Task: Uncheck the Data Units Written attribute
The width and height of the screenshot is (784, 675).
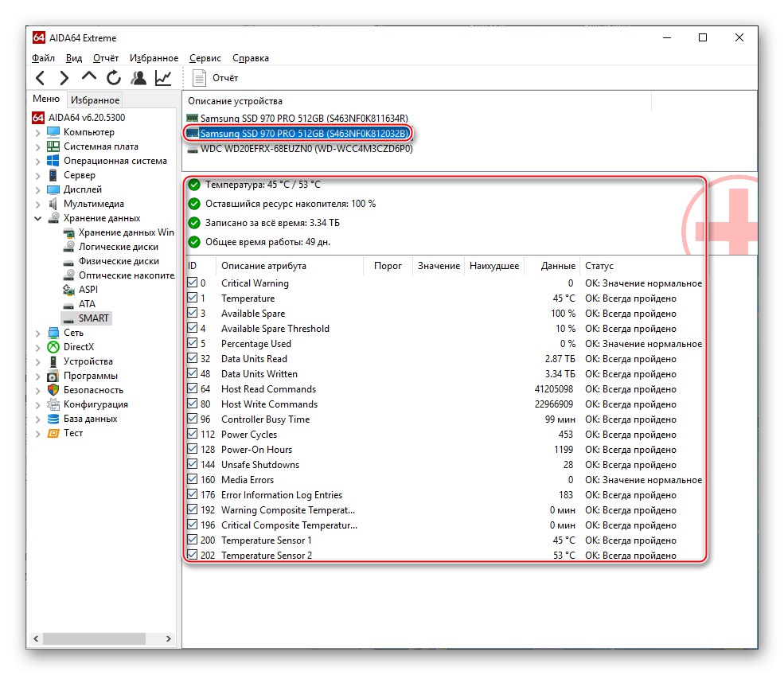Action: (193, 374)
